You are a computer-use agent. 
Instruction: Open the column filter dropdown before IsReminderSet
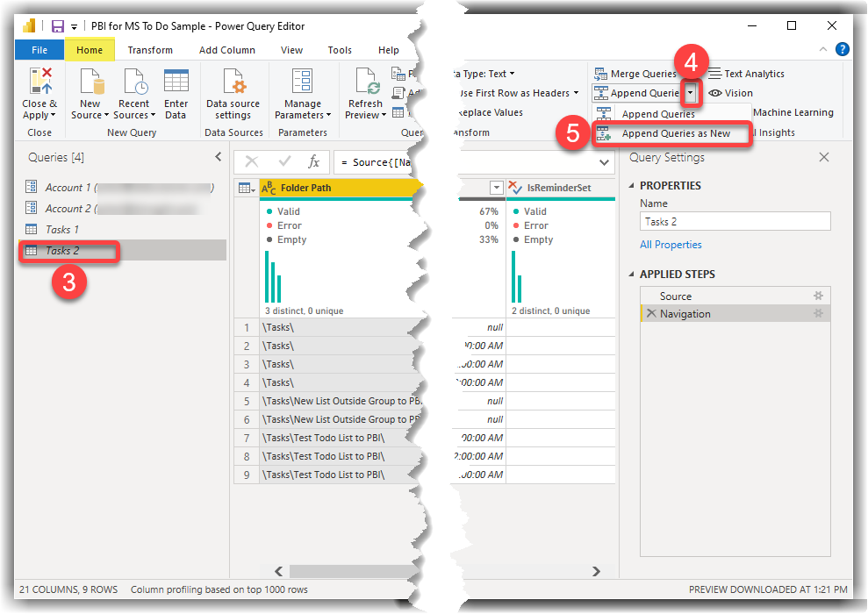tap(497, 188)
